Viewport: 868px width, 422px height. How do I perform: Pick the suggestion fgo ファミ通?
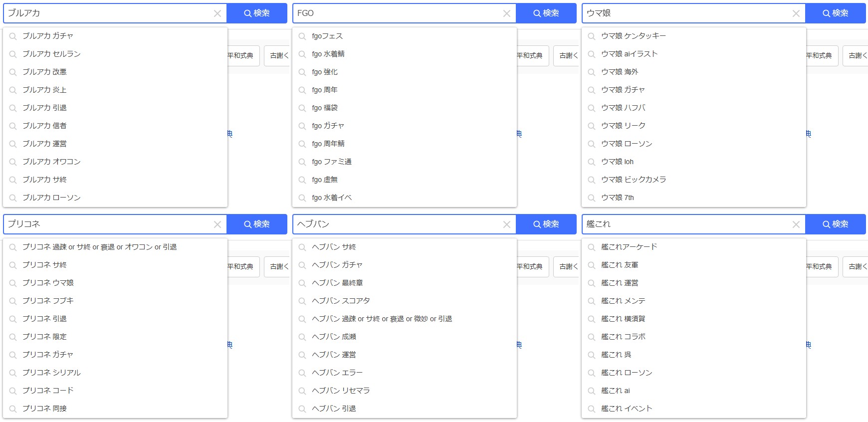click(x=405, y=162)
